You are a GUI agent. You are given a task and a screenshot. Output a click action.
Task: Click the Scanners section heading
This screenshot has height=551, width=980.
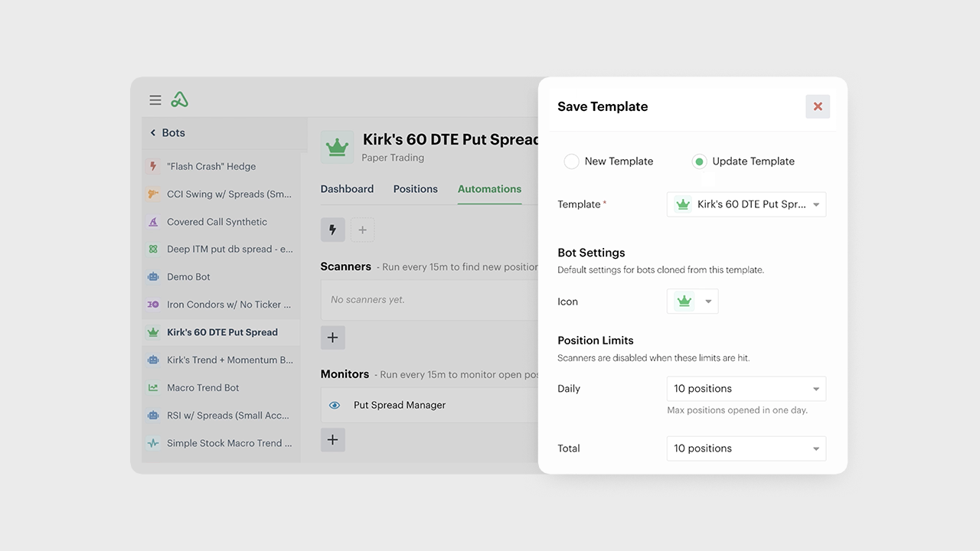345,266
